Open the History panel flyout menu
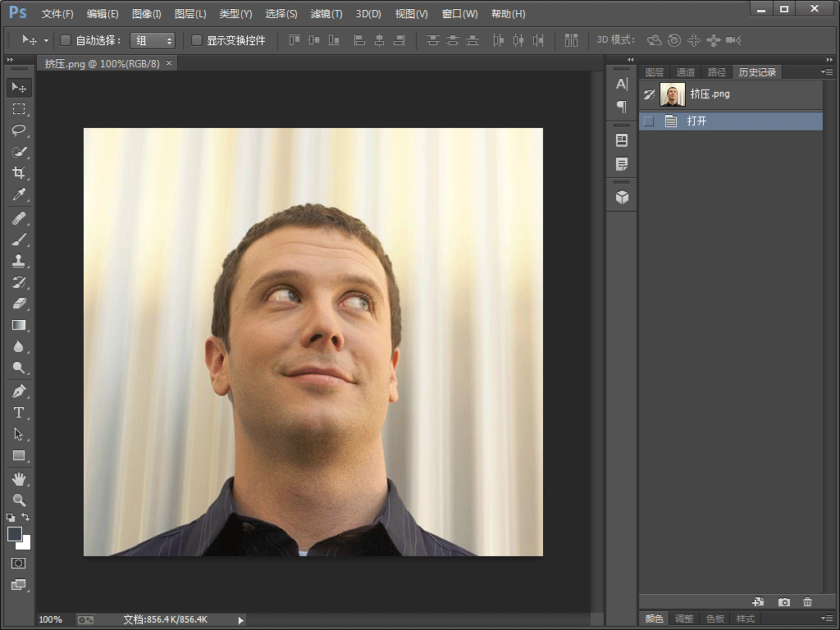 827,72
